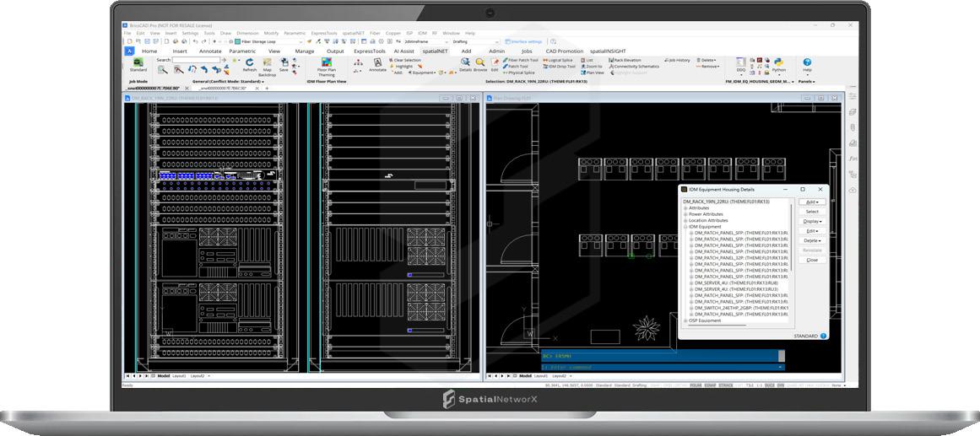Viewport: 980px width, 436px height.
Task: Click Clear Selection in the ribbon
Action: tap(405, 60)
